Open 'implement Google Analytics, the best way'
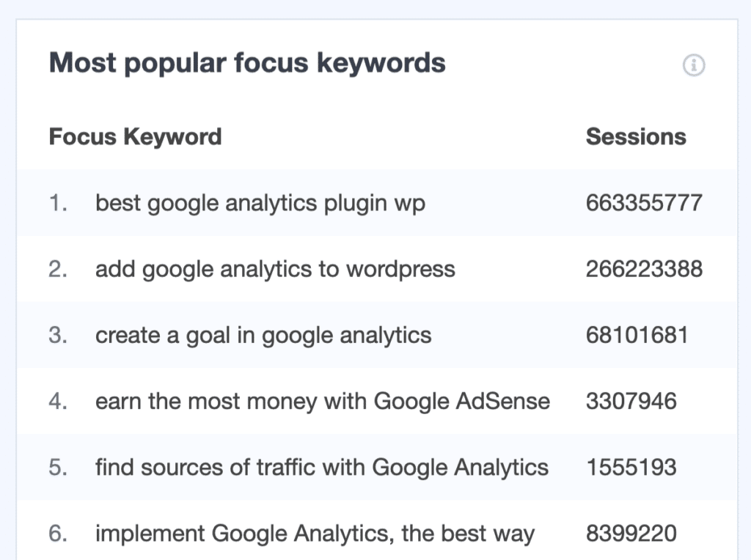The height and width of the screenshot is (560, 751). (315, 534)
